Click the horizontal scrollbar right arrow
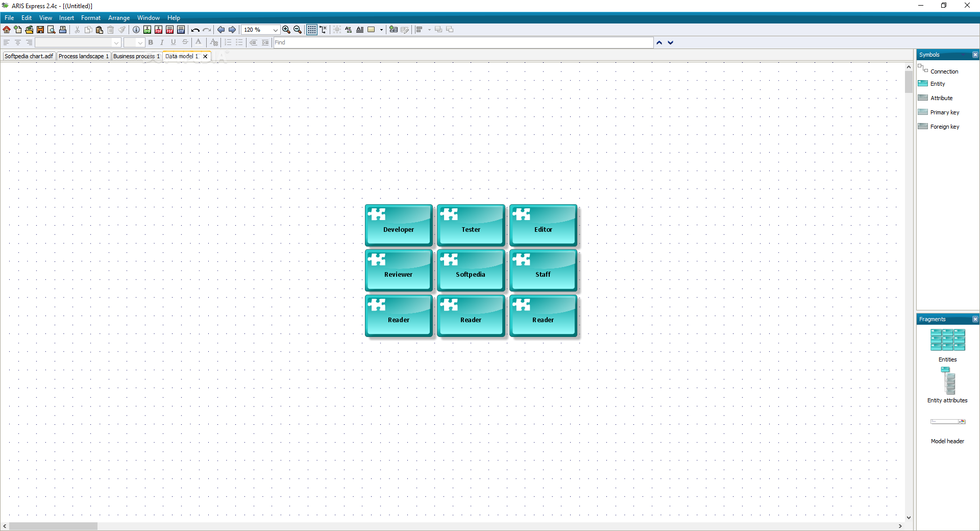The image size is (980, 531). 900,526
